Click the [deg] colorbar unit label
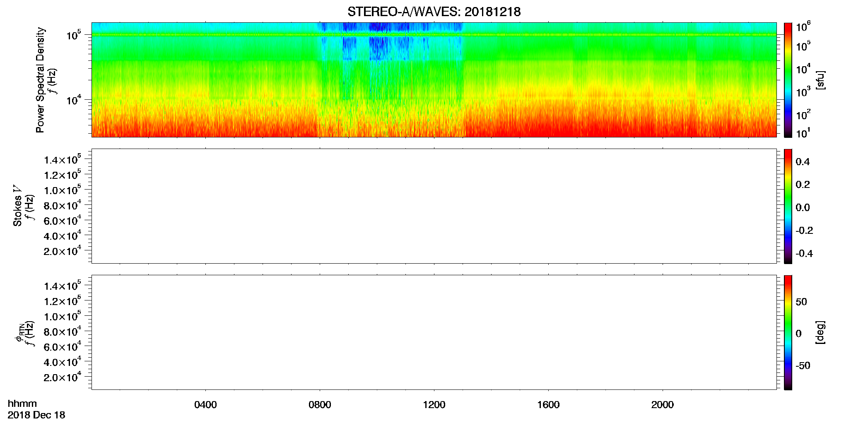Image resolution: width=868 pixels, height=447 pixels. [x=820, y=332]
